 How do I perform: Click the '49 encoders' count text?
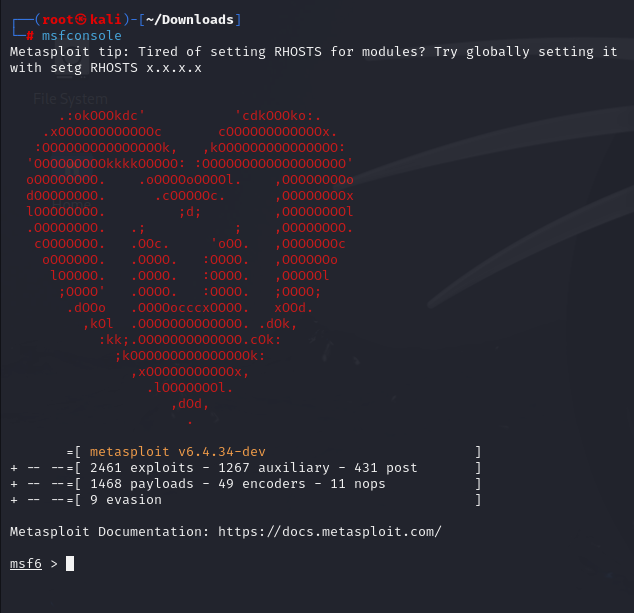(x=262, y=484)
